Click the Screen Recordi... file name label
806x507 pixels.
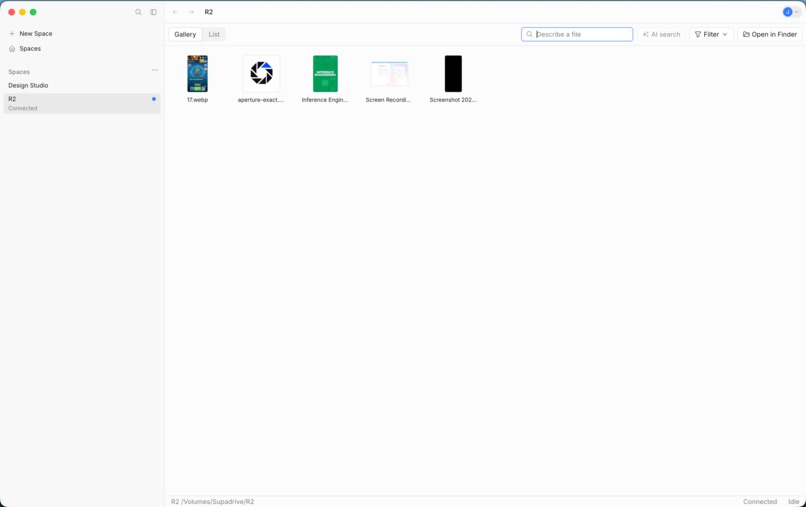(389, 100)
